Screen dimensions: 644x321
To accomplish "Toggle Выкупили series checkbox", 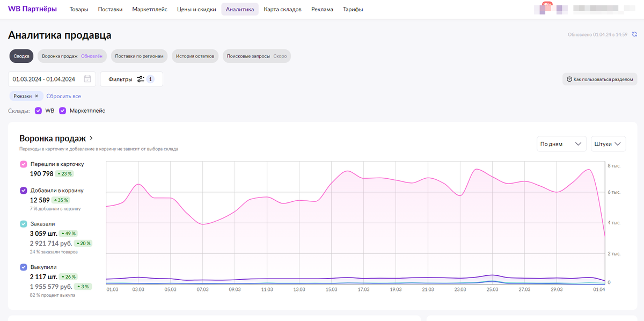I will 23,267.
